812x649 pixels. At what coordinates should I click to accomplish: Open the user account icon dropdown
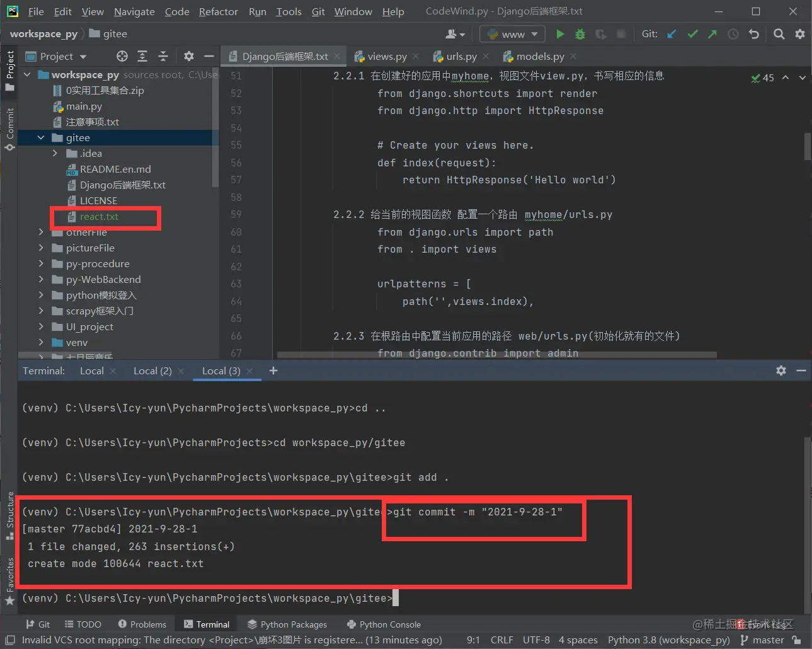coord(455,34)
